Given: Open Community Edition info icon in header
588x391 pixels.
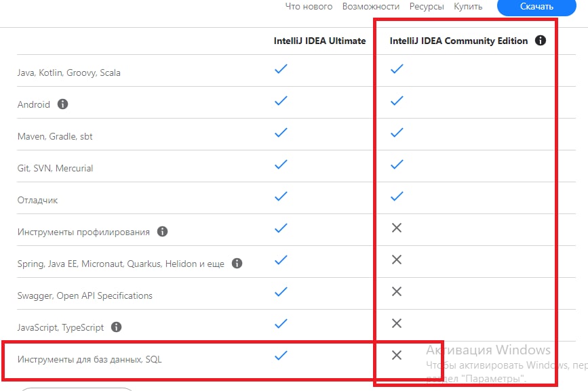Looking at the screenshot, I should tap(541, 41).
